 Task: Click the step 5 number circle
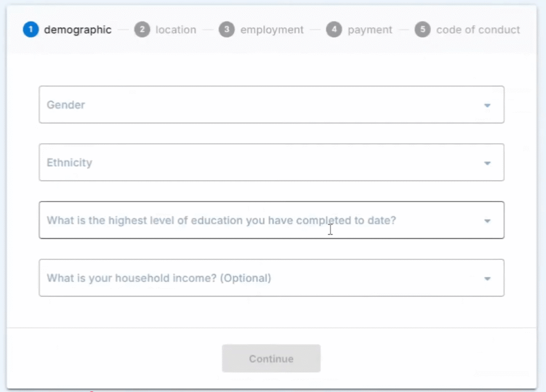422,30
